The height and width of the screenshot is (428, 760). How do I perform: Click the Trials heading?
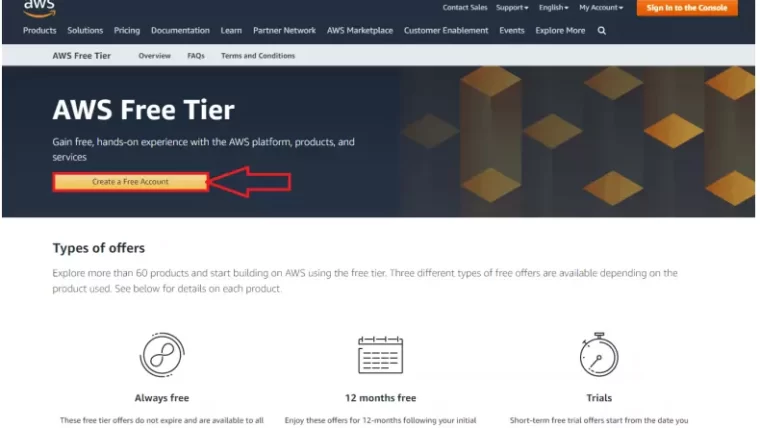click(599, 398)
